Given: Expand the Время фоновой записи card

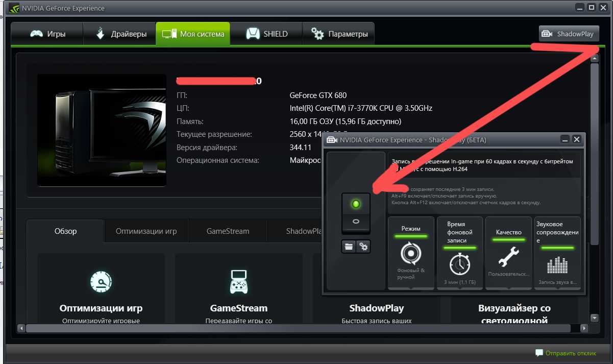Looking at the screenshot, I should (x=459, y=253).
